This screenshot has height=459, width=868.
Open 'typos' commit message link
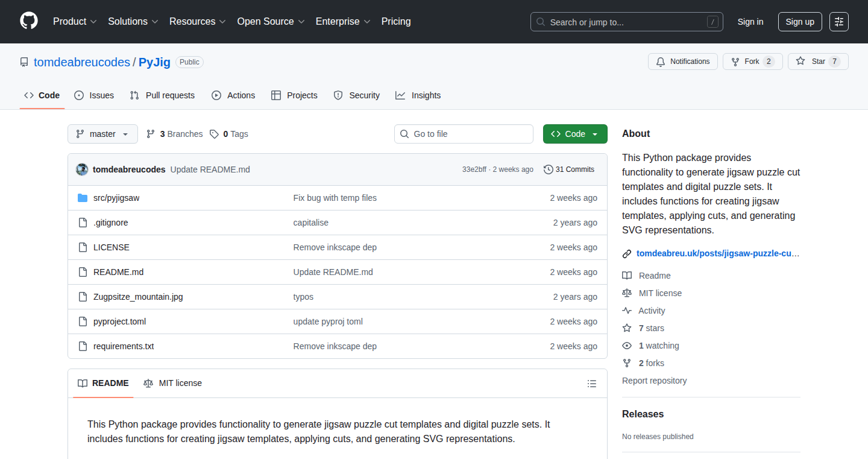(303, 297)
